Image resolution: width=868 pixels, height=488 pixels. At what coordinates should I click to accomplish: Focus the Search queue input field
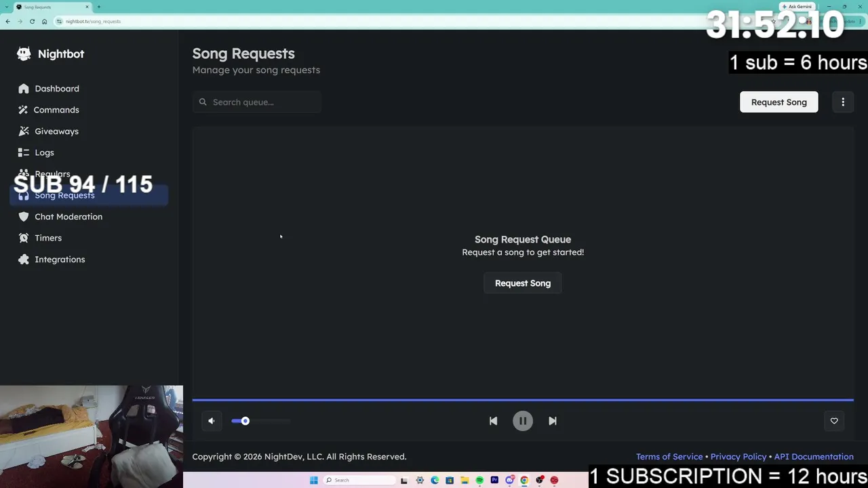tap(257, 102)
